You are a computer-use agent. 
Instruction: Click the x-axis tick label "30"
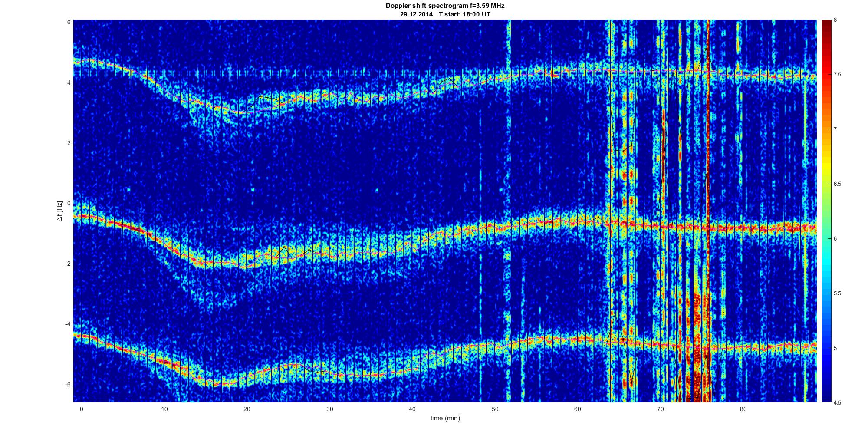coord(329,409)
